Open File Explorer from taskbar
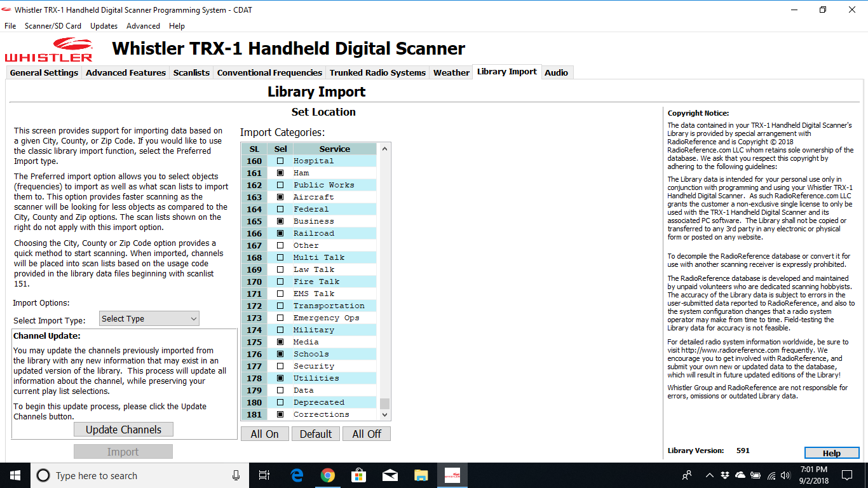 coord(421,475)
